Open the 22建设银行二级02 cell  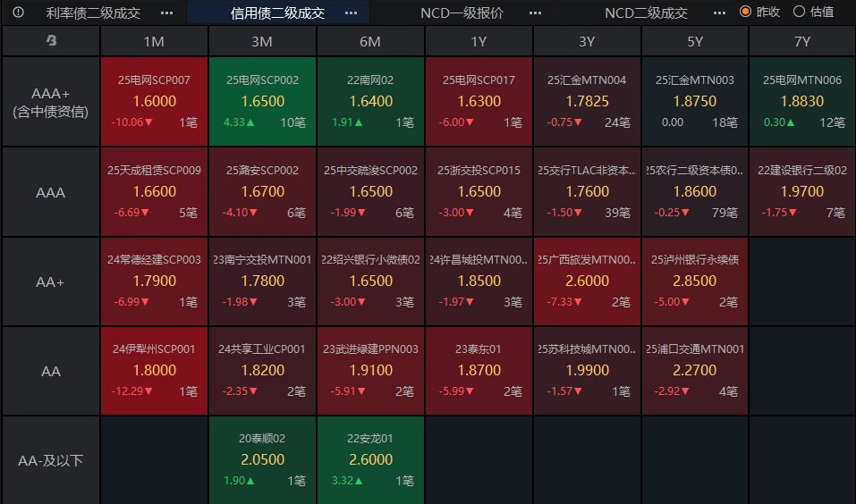tap(802, 192)
